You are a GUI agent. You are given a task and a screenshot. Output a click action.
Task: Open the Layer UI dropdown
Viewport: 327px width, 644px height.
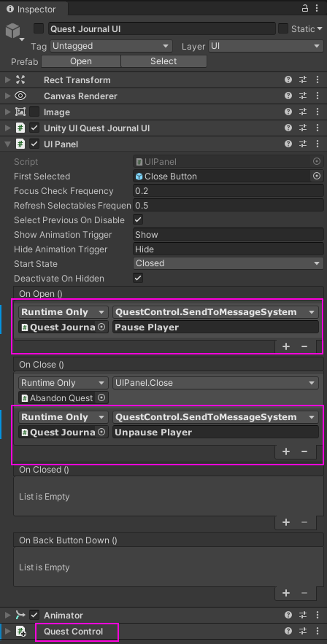[266, 46]
